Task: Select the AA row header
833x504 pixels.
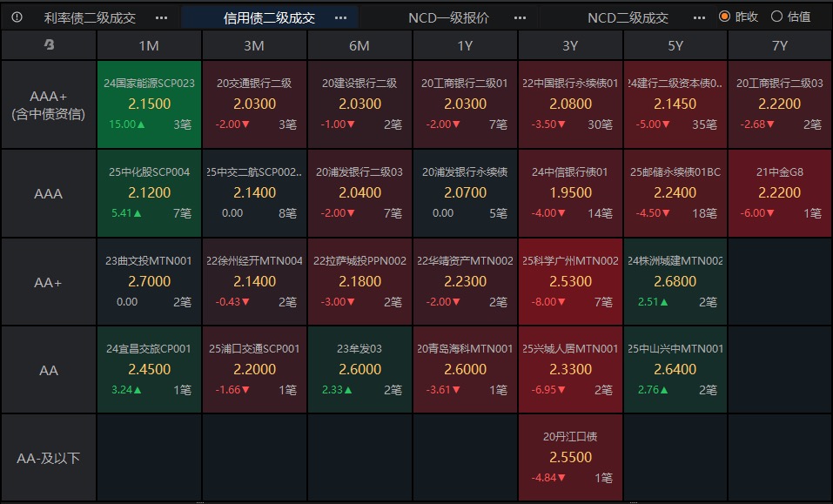Action: pyautogui.click(x=49, y=370)
